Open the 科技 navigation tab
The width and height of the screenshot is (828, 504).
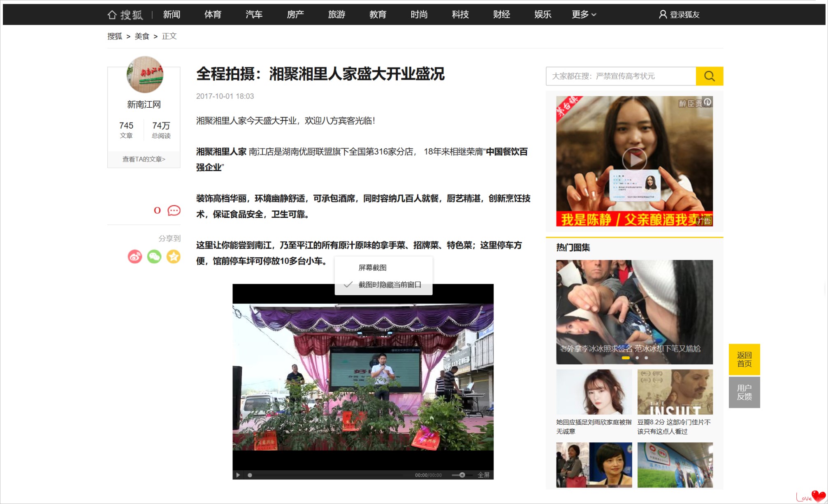coord(460,15)
